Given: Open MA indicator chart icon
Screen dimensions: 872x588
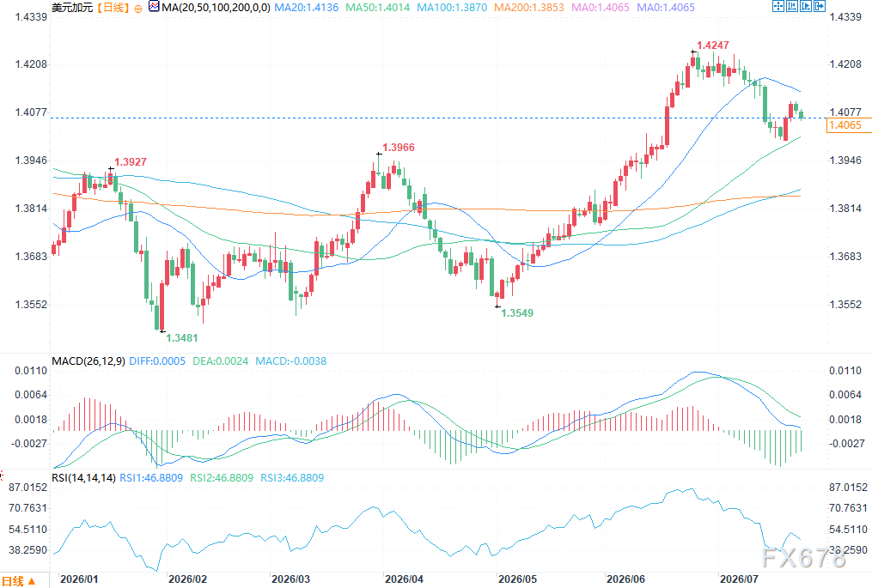Looking at the screenshot, I should coord(154,7).
